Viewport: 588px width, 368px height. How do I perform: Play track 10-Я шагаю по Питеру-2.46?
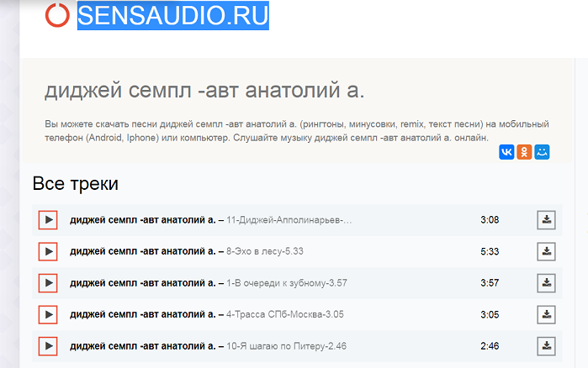48,346
